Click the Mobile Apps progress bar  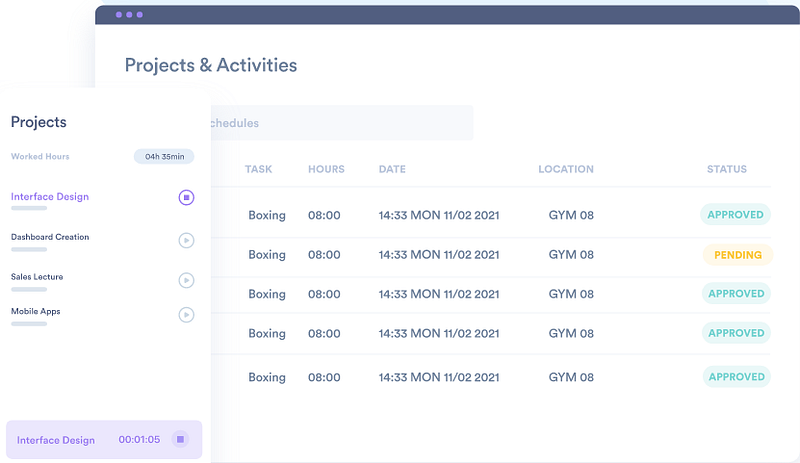(x=29, y=324)
